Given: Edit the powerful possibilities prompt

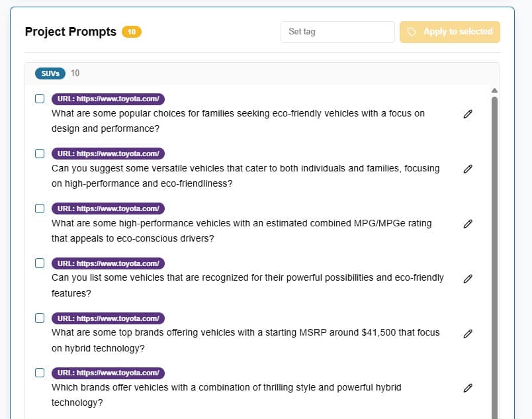Looking at the screenshot, I should pos(468,279).
